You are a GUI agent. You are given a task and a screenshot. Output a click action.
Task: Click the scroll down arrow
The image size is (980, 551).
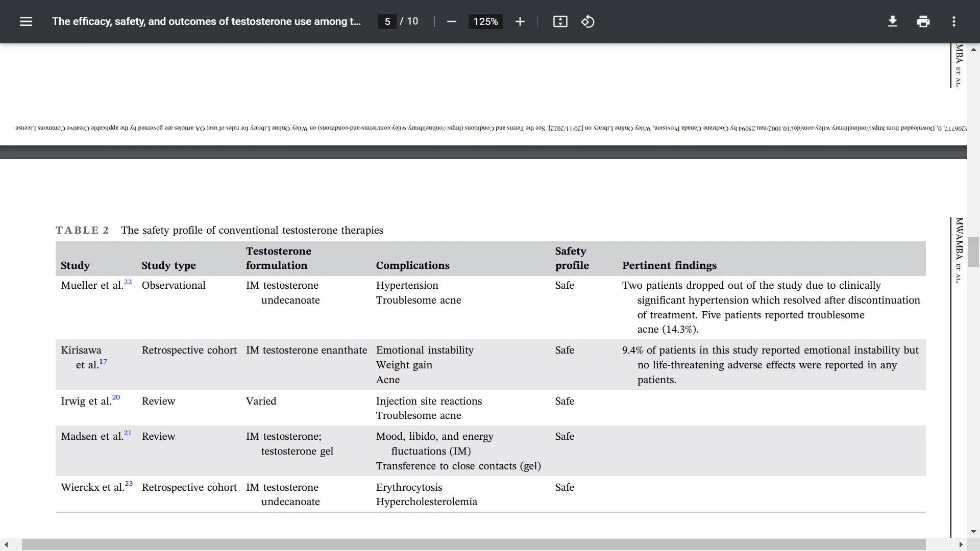[973, 531]
